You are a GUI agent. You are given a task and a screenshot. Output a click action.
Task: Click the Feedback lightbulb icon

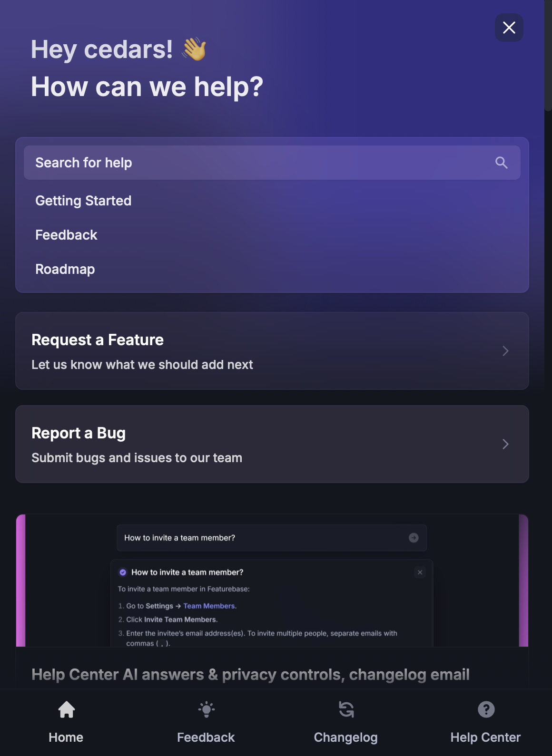tap(206, 709)
